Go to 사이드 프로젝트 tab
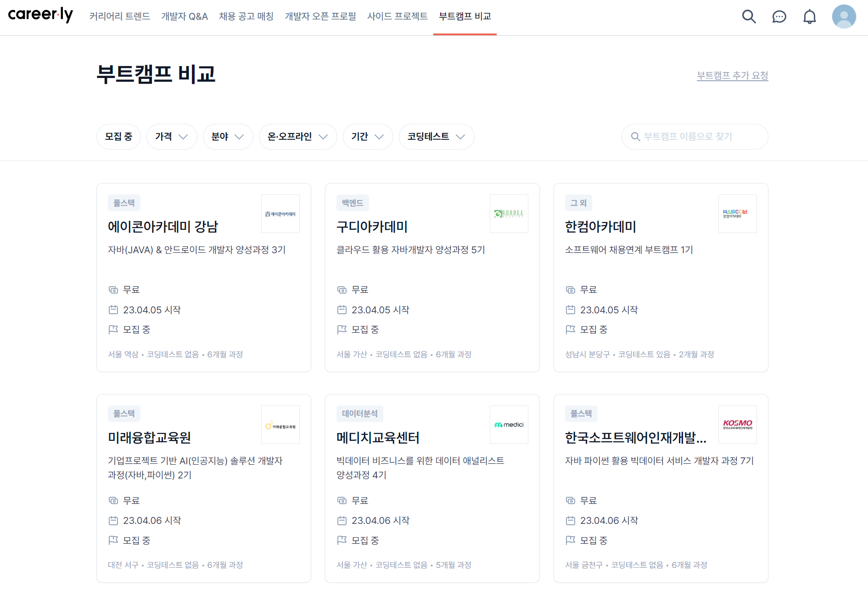868x589 pixels. pos(398,17)
